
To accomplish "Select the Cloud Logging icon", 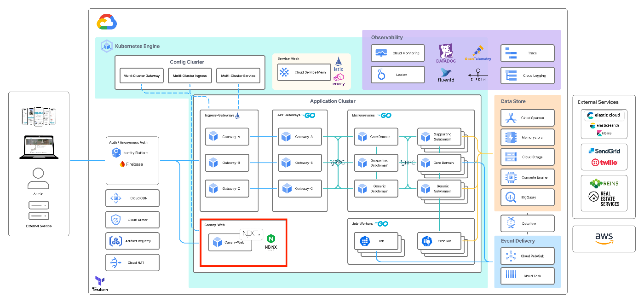I will 511,76.
